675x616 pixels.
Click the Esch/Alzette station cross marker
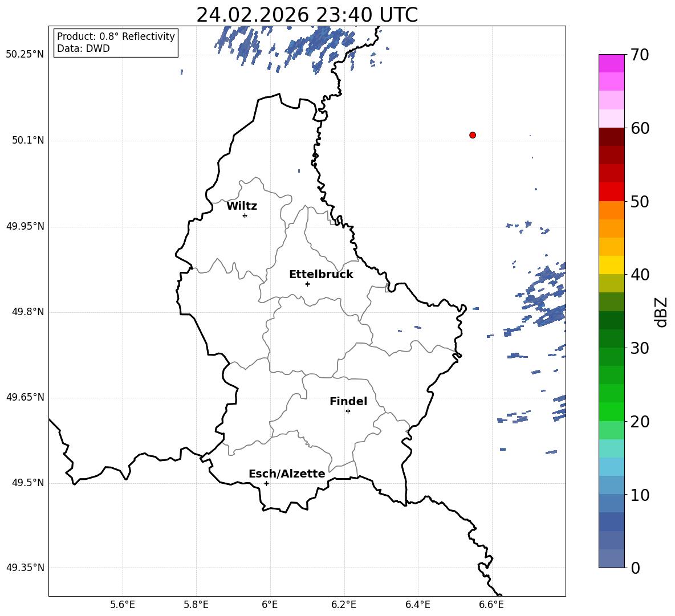tap(266, 483)
